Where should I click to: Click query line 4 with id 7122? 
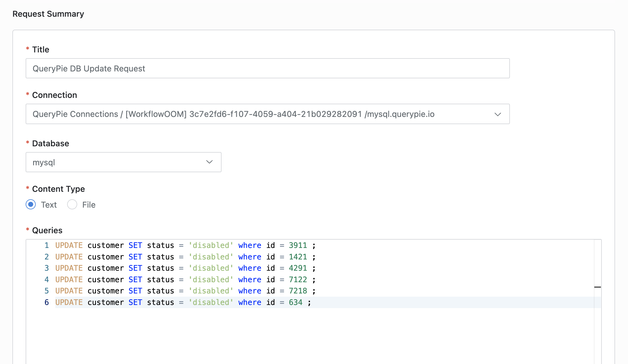pyautogui.click(x=185, y=279)
